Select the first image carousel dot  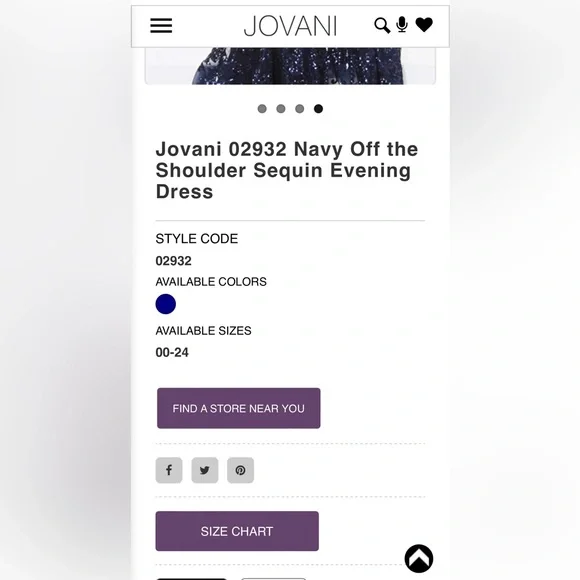point(262,109)
